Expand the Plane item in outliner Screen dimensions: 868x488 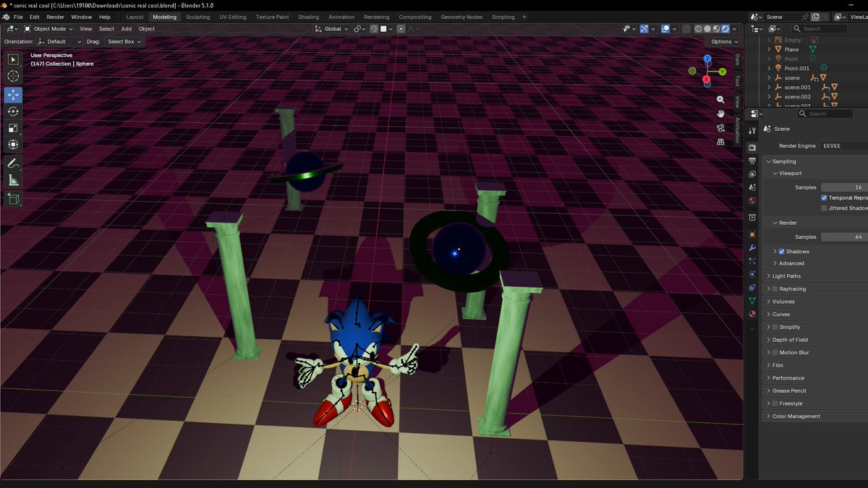click(770, 50)
